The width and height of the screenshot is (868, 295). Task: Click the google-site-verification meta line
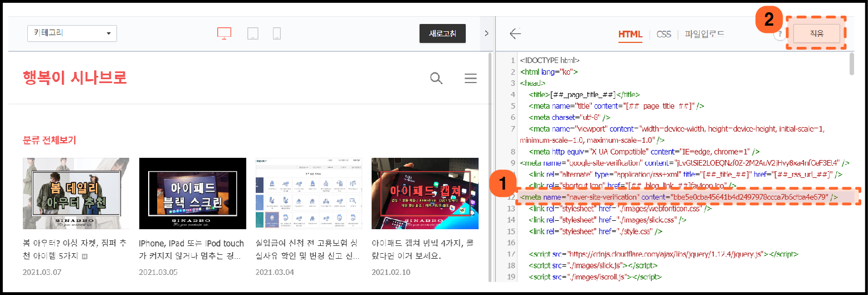coord(684,163)
